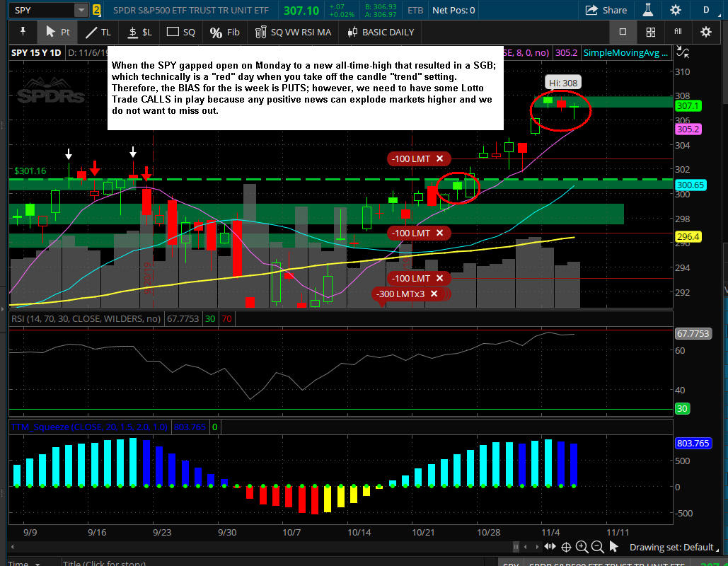The image size is (728, 566).
Task: Cancel the -100 LMT order near 296.4
Action: point(439,233)
